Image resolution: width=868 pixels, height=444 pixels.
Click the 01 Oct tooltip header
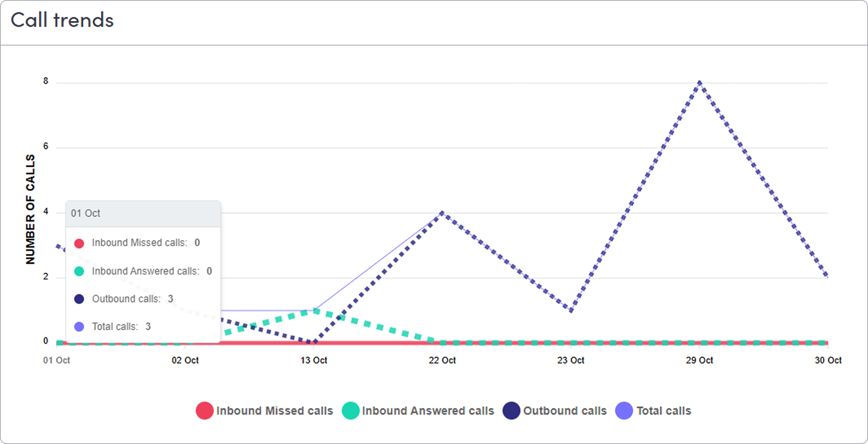tap(143, 213)
